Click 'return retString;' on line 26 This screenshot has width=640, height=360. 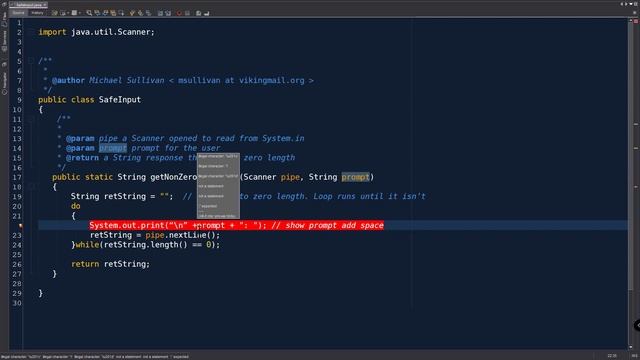[111, 264]
